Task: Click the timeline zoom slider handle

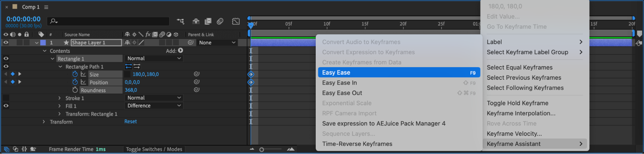Action: click(262, 149)
